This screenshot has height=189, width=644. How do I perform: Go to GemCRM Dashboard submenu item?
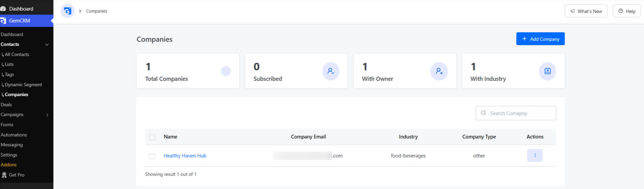pos(12,34)
